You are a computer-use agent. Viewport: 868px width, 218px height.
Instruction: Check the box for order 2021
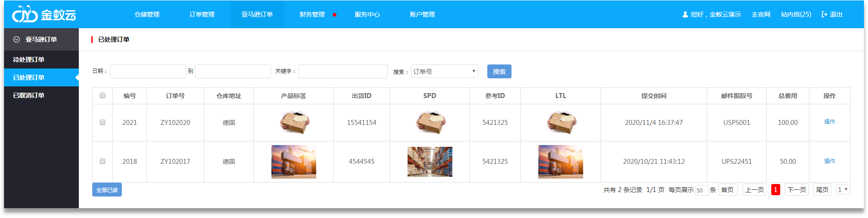[x=103, y=122]
